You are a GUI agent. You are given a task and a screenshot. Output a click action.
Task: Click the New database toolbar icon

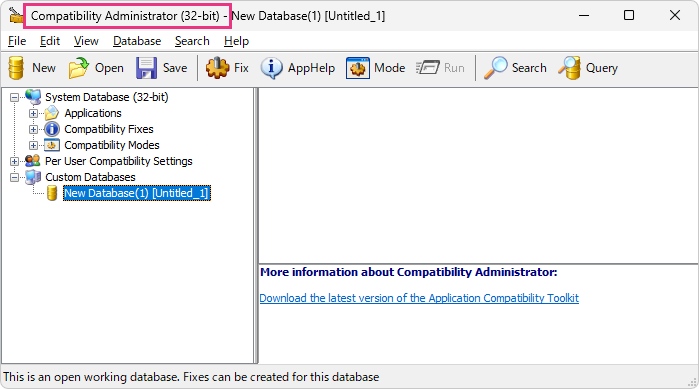pos(16,68)
